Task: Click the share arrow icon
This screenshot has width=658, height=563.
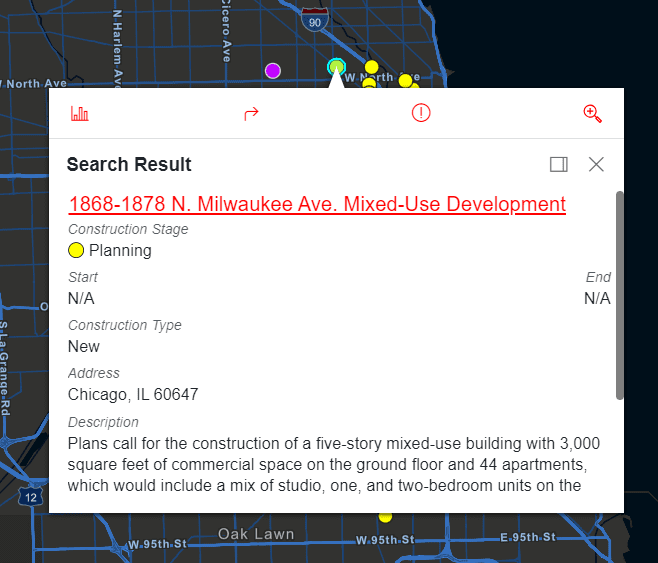Action: (251, 113)
